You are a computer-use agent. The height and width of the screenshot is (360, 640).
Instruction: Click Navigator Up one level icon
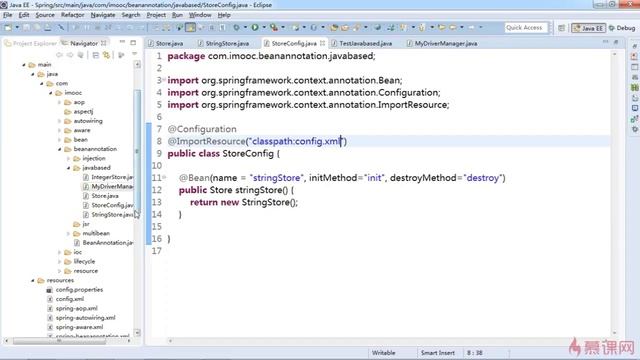point(80,55)
